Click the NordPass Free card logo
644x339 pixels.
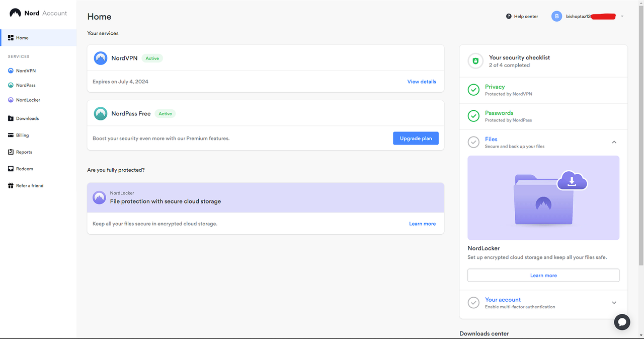pos(101,113)
